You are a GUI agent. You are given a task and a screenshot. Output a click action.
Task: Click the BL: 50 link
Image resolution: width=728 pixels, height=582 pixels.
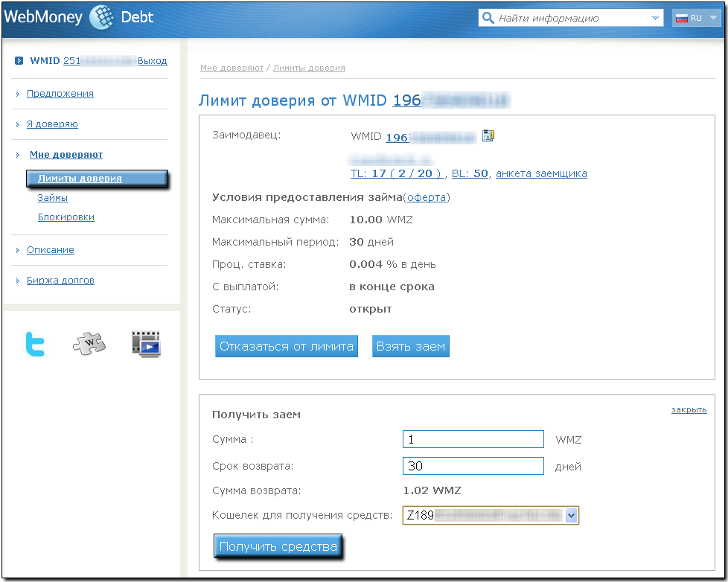(x=470, y=173)
